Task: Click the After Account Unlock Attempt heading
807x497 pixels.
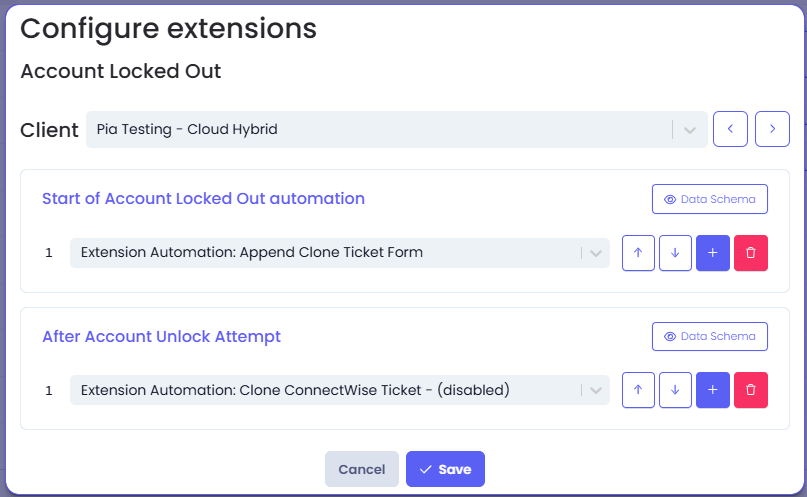Action: [x=161, y=336]
